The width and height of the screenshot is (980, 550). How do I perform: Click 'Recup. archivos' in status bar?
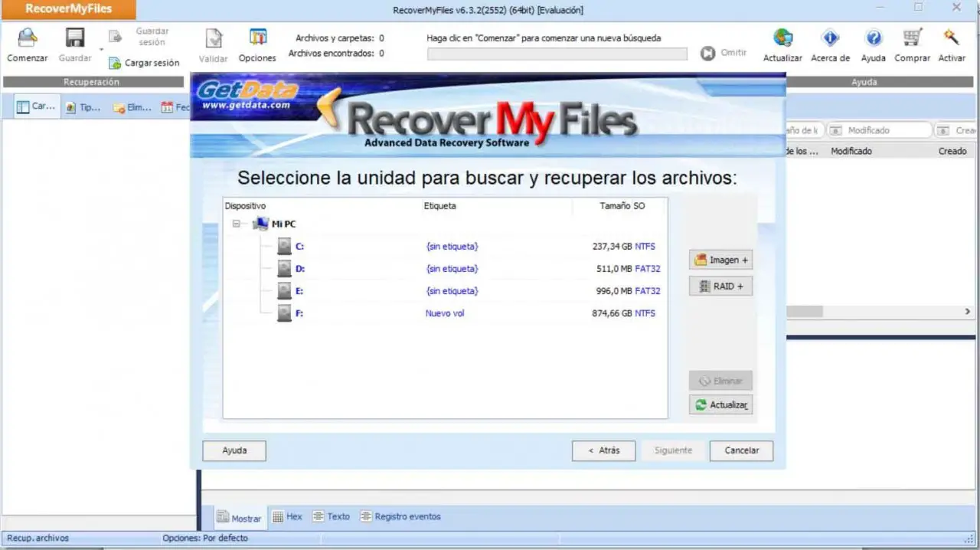tap(38, 538)
